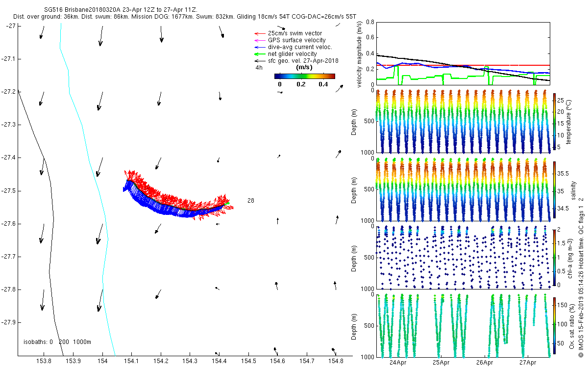Click the Ox. sat. ratio colorbar
The width and height of the screenshot is (588, 368).
coord(555,326)
